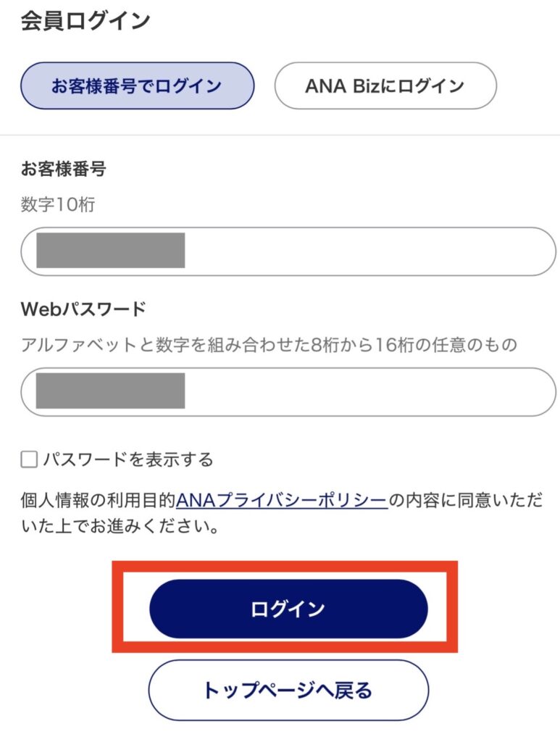This screenshot has height=742, width=560.
Task: Click the パスワードを表示する label text
Action: click(128, 459)
